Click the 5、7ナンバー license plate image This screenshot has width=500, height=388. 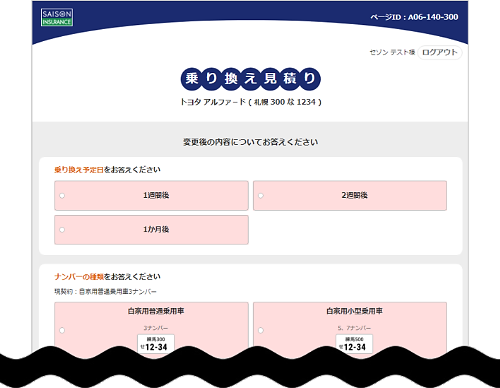(354, 344)
